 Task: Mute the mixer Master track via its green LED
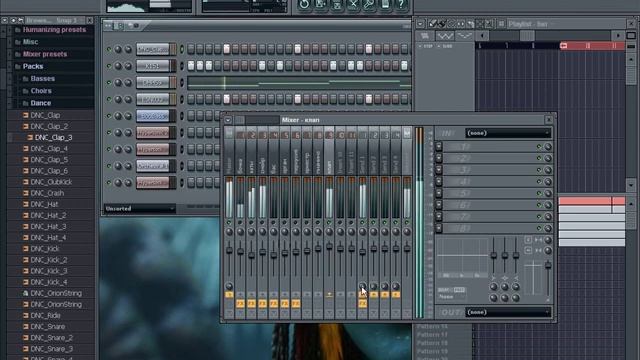(229, 222)
